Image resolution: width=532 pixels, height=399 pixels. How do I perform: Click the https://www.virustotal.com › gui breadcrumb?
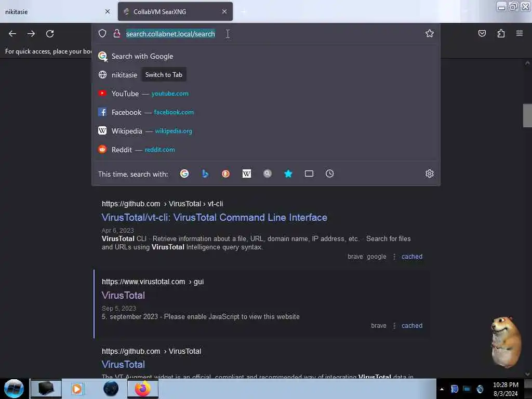pyautogui.click(x=153, y=282)
